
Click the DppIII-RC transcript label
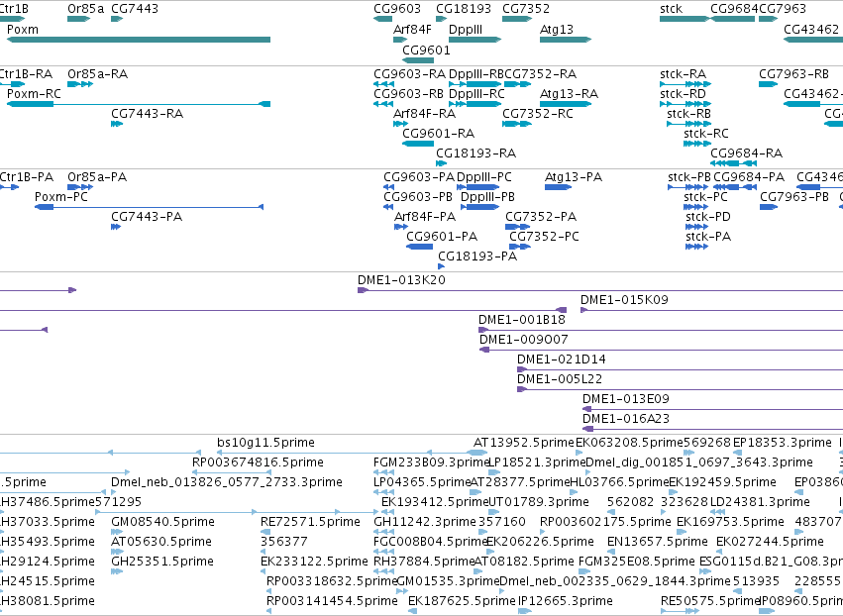[x=476, y=93]
